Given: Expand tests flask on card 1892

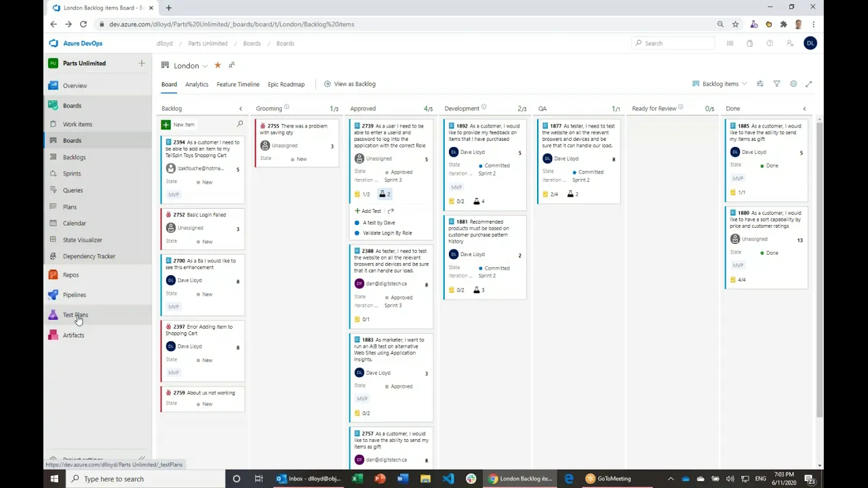Looking at the screenshot, I should pyautogui.click(x=479, y=201).
